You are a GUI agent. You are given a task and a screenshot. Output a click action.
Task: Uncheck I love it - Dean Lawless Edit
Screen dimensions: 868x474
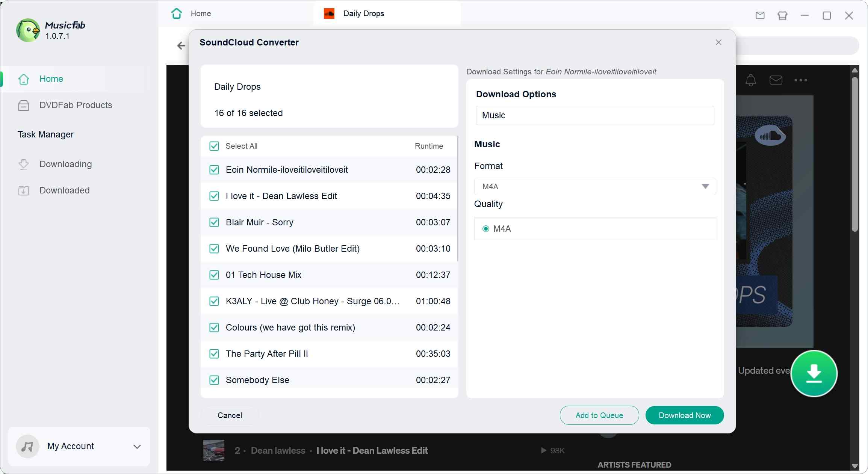[x=214, y=196]
